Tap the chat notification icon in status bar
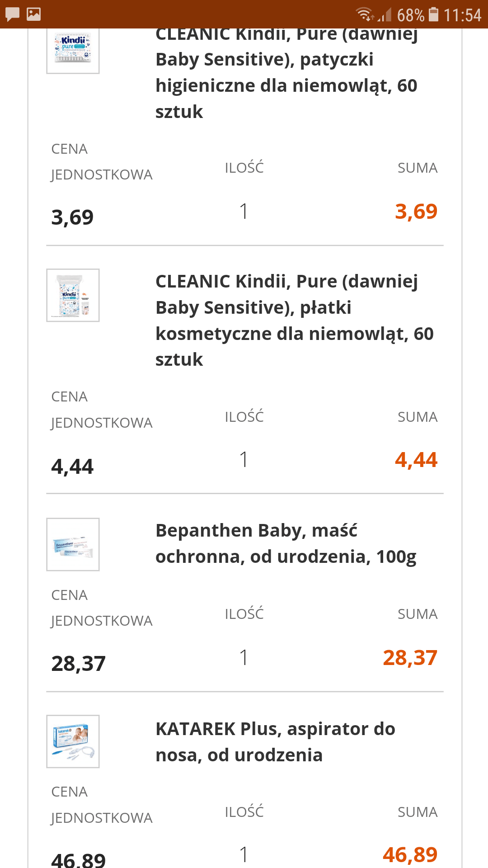488x868 pixels. [x=12, y=14]
